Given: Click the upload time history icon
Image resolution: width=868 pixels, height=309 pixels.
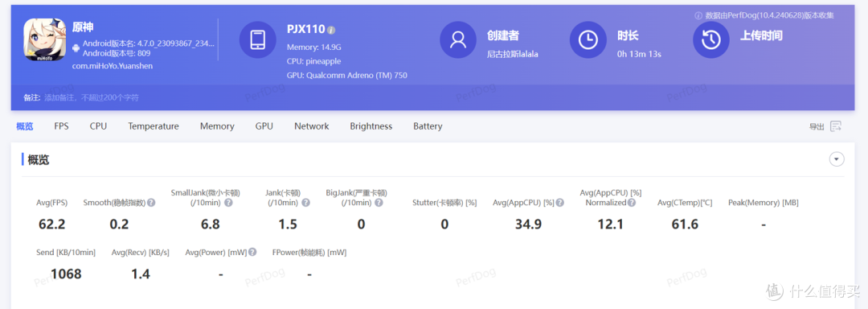Looking at the screenshot, I should [711, 40].
